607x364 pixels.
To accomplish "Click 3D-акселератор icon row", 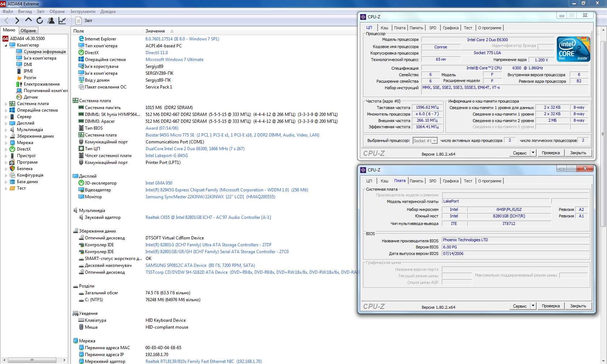I will pyautogui.click(x=81, y=183).
